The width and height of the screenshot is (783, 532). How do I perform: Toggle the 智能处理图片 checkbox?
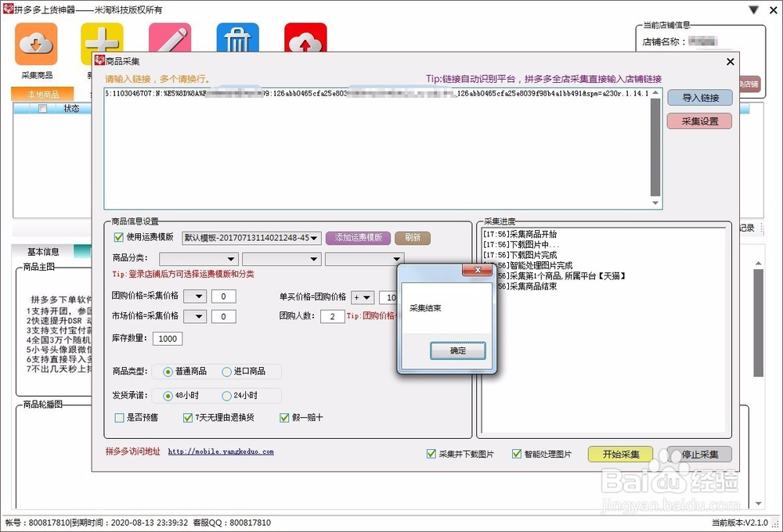point(517,454)
